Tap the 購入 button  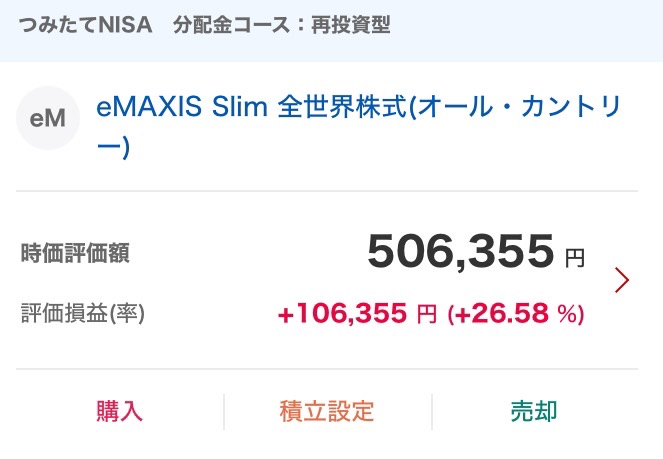tap(120, 411)
